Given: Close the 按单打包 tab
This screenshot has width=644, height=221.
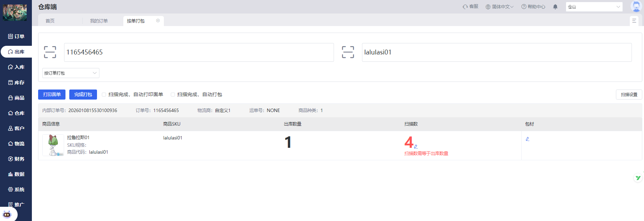Looking at the screenshot, I should pyautogui.click(x=158, y=21).
